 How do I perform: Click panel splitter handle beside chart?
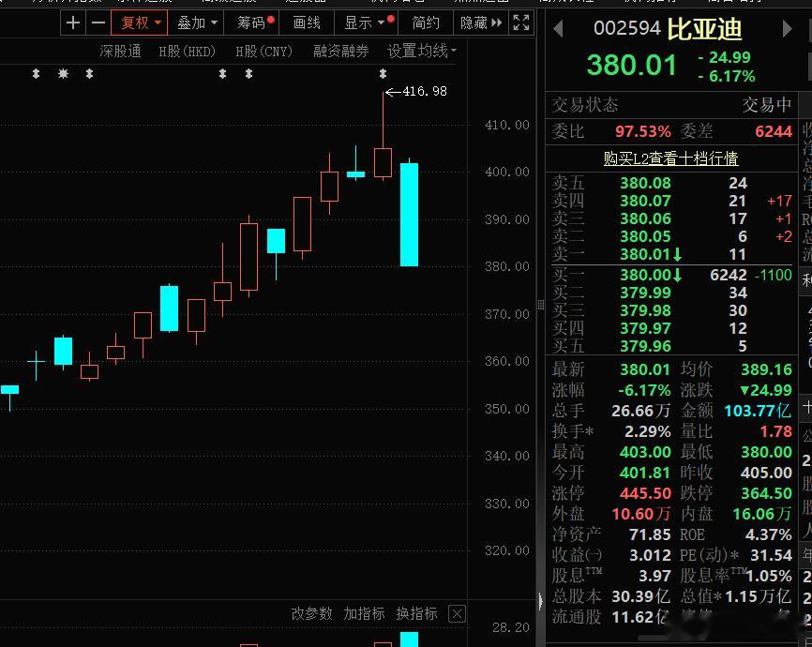(x=541, y=305)
